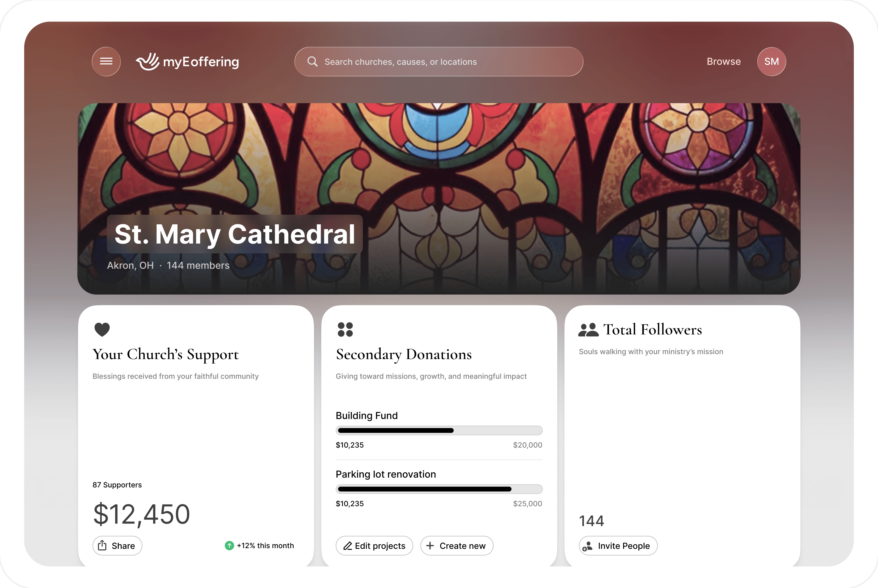This screenshot has width=878, height=588.
Task: Click the Building Fund progress bar
Action: pos(439,430)
